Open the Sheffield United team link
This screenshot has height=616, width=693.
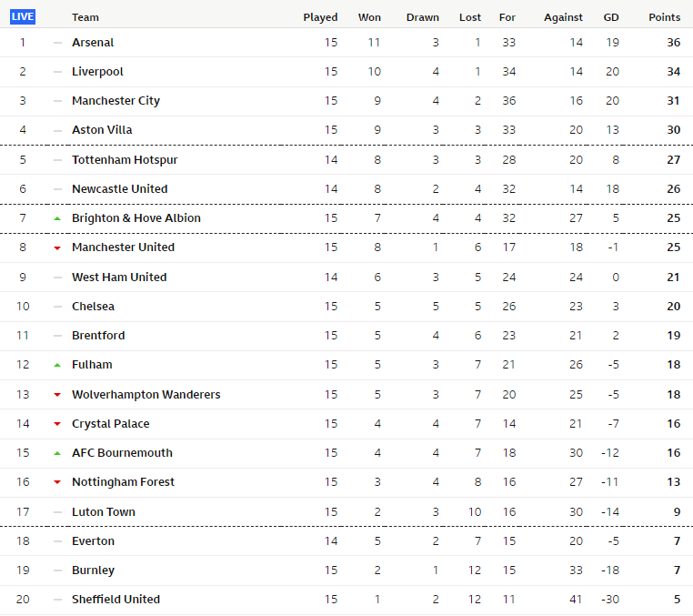115,600
